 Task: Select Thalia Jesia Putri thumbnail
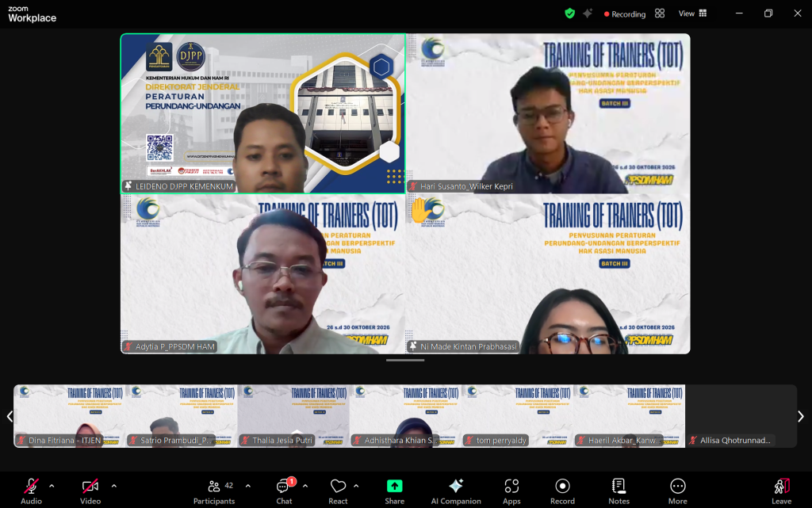293,416
